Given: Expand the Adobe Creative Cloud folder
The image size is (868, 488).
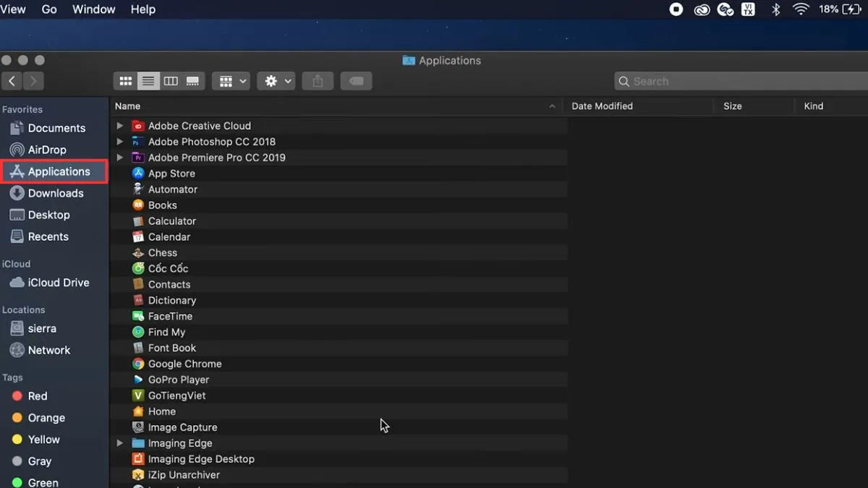Looking at the screenshot, I should 120,126.
